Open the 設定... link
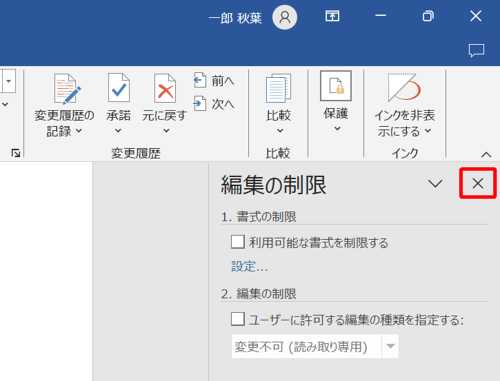500x381 pixels. click(249, 267)
